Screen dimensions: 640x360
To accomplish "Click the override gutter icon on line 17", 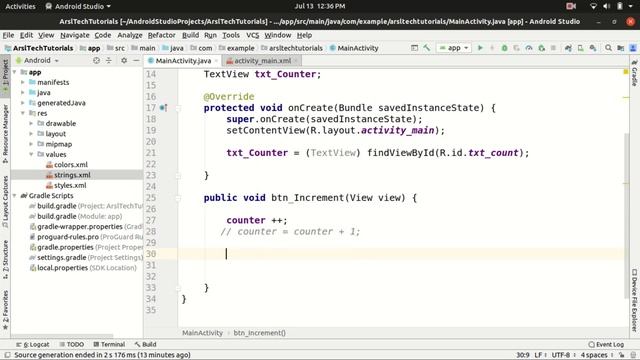I will [163, 108].
